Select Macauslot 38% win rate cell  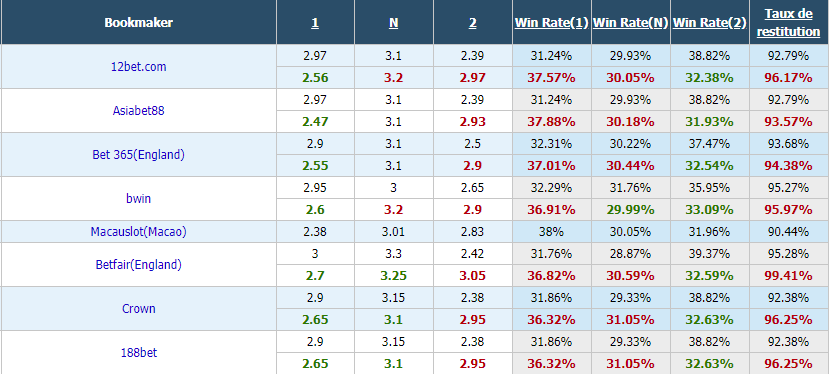coord(552,232)
